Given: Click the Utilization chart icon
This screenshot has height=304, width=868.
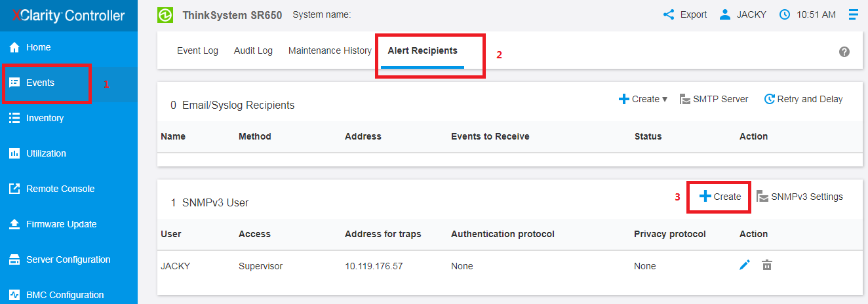Looking at the screenshot, I should 14,153.
